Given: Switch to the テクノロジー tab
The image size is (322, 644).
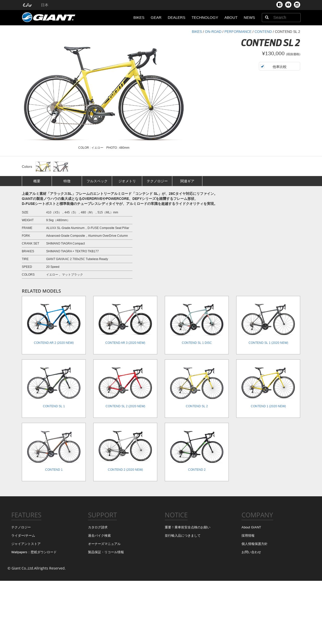Looking at the screenshot, I should tap(157, 181).
